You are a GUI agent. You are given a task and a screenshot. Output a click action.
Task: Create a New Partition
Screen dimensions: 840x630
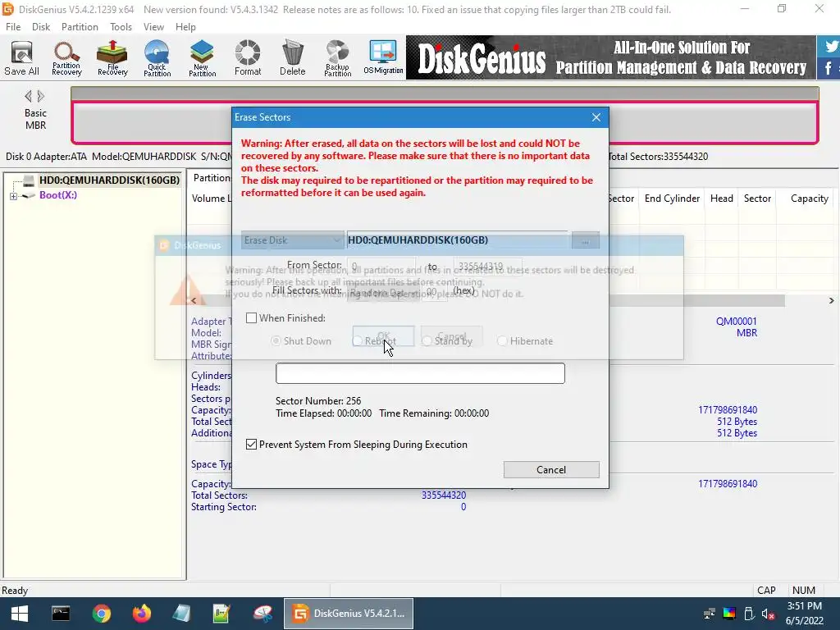click(x=202, y=58)
